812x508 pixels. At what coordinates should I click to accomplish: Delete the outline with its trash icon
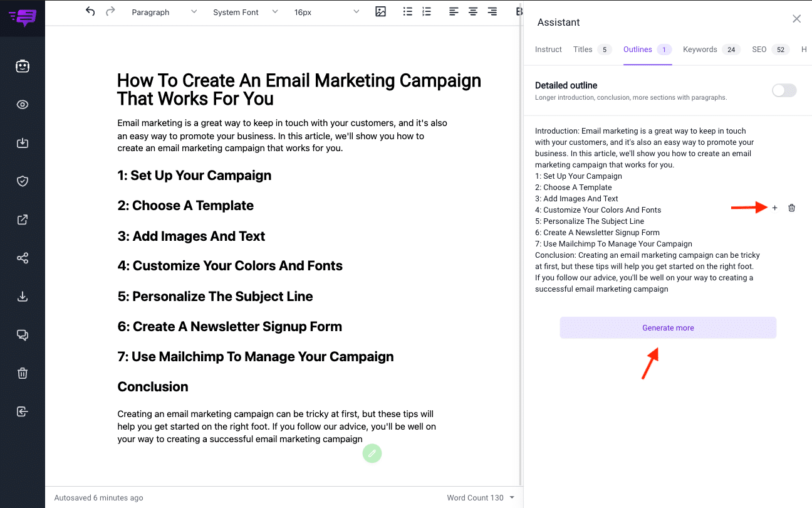coord(791,208)
